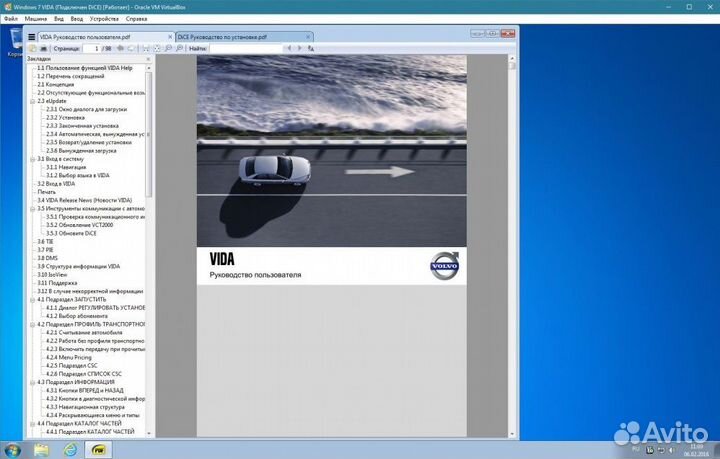
Task: Collapse 4.2 ПРОФИЛЬ ТРАНСПОРТНОГО bookmark node
Action: click(34, 324)
